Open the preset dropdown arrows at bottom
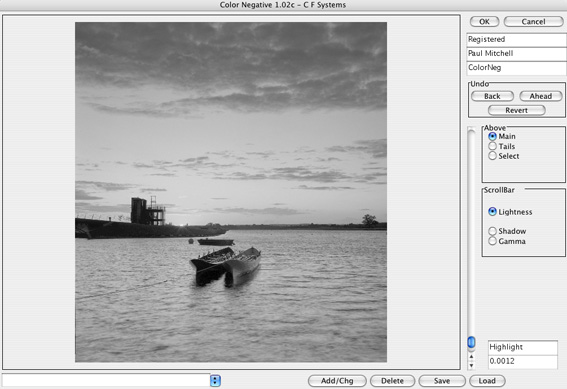This screenshot has height=389, width=567. (215, 381)
